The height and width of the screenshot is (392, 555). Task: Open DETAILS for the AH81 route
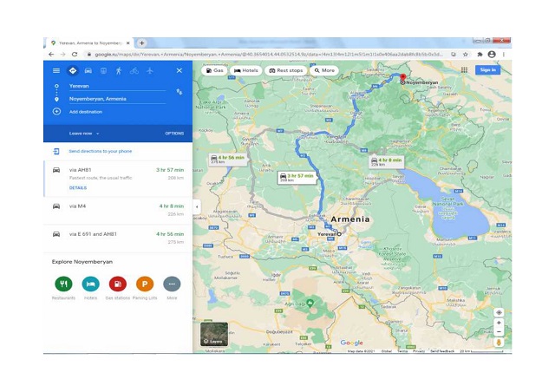[78, 187]
